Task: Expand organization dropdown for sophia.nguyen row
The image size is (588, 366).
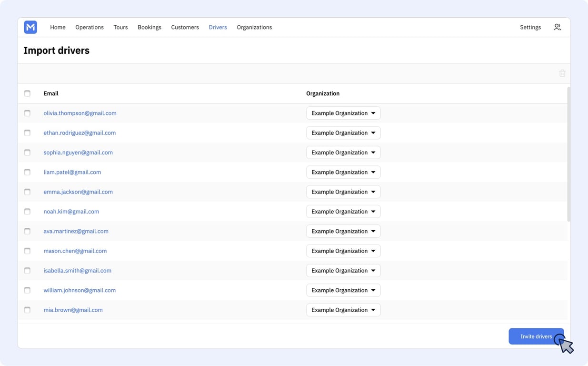Action: tap(343, 152)
